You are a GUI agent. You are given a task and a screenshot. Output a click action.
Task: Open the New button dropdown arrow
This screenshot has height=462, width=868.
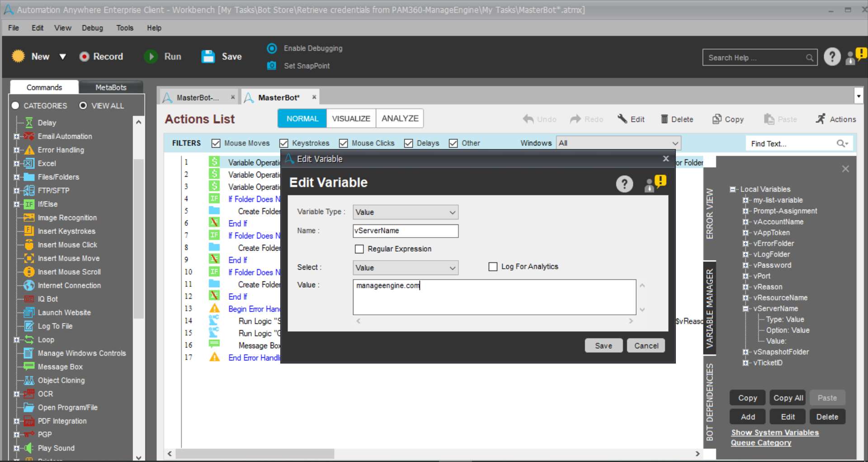(63, 56)
